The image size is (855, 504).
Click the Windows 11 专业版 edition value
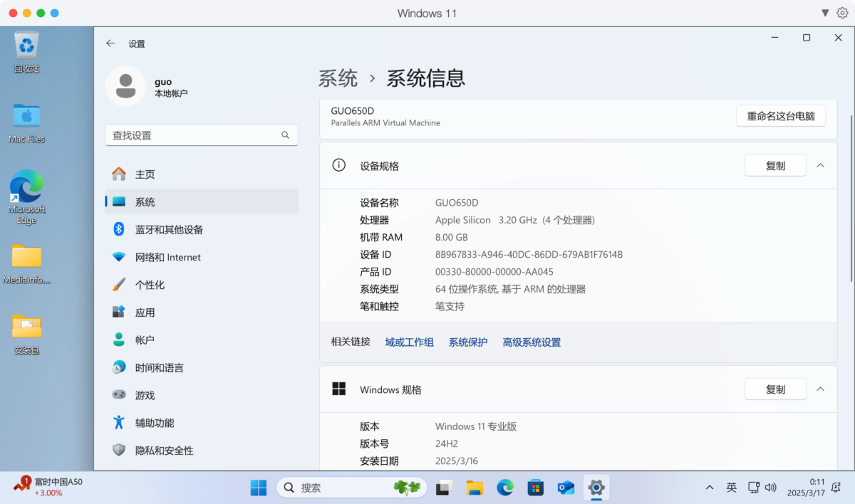pyautogui.click(x=476, y=427)
